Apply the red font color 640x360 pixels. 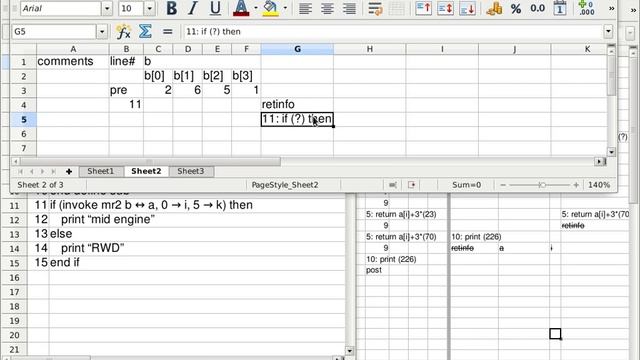pos(241,9)
